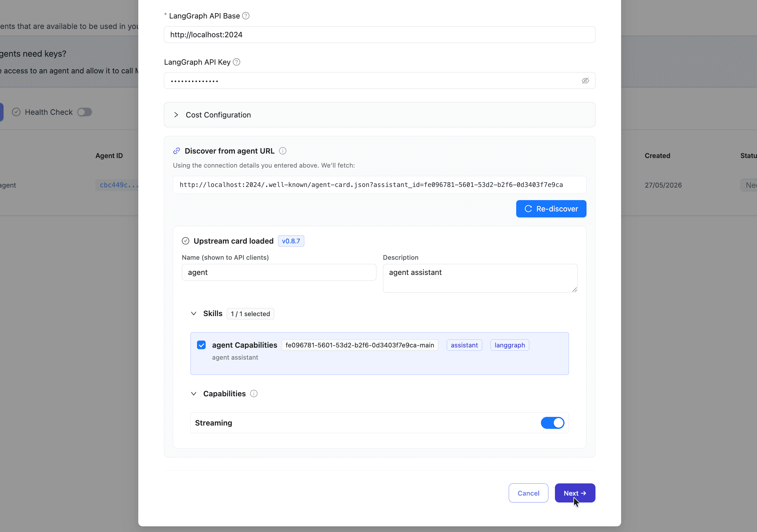Click the LangGraph API Base help icon
This screenshot has height=532, width=757.
[246, 16]
